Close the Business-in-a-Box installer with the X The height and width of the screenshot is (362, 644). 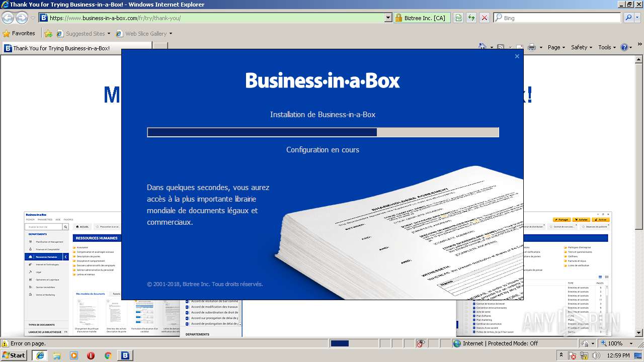coord(517,56)
